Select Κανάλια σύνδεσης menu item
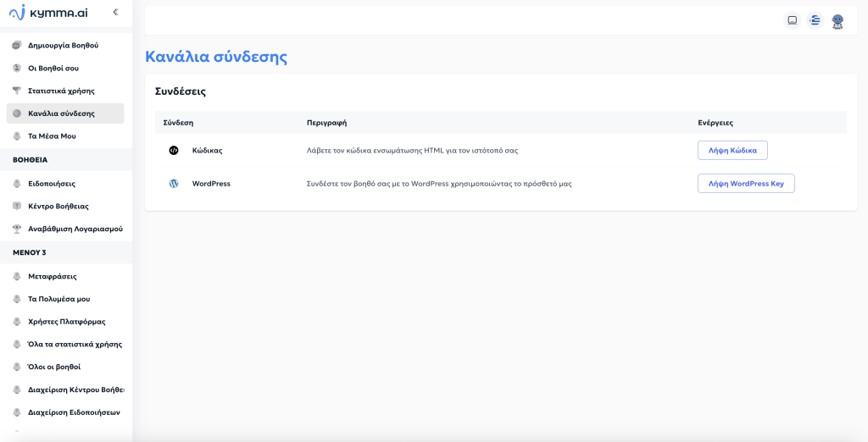Viewport: 868px width, 442px height. [61, 113]
